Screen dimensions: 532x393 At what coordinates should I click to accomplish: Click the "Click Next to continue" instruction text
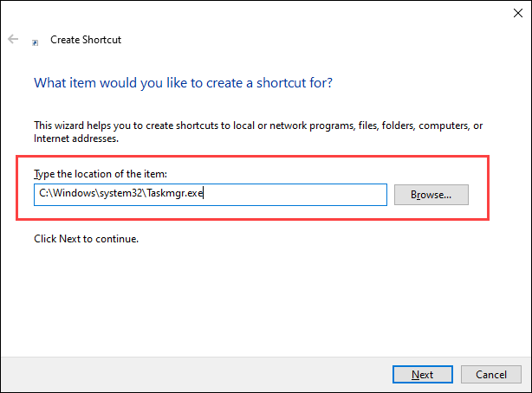point(86,238)
